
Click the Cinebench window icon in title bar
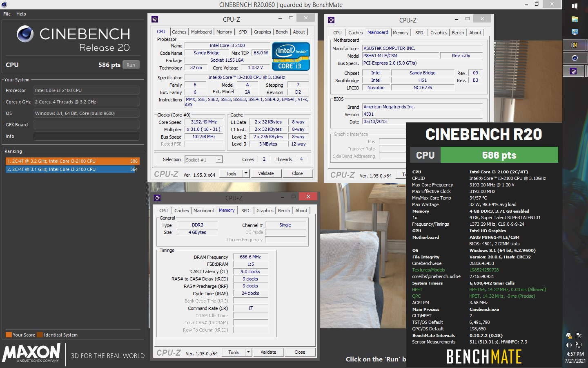[4, 4]
